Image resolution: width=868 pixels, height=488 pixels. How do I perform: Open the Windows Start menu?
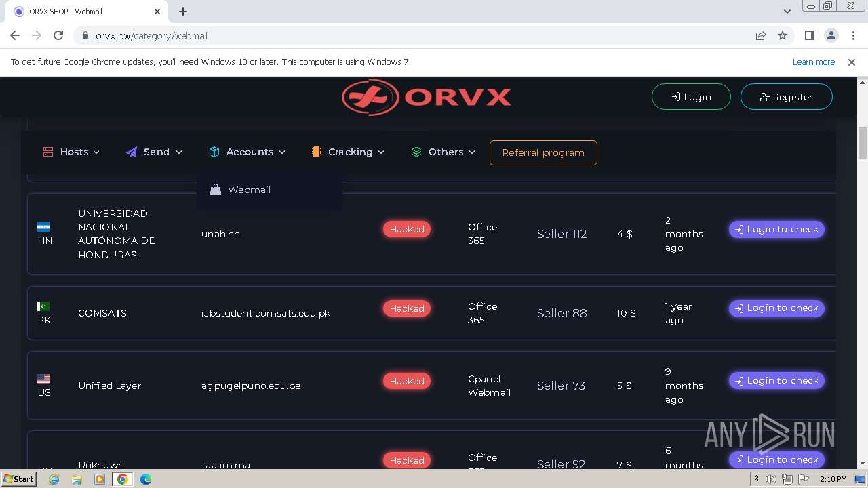18,479
